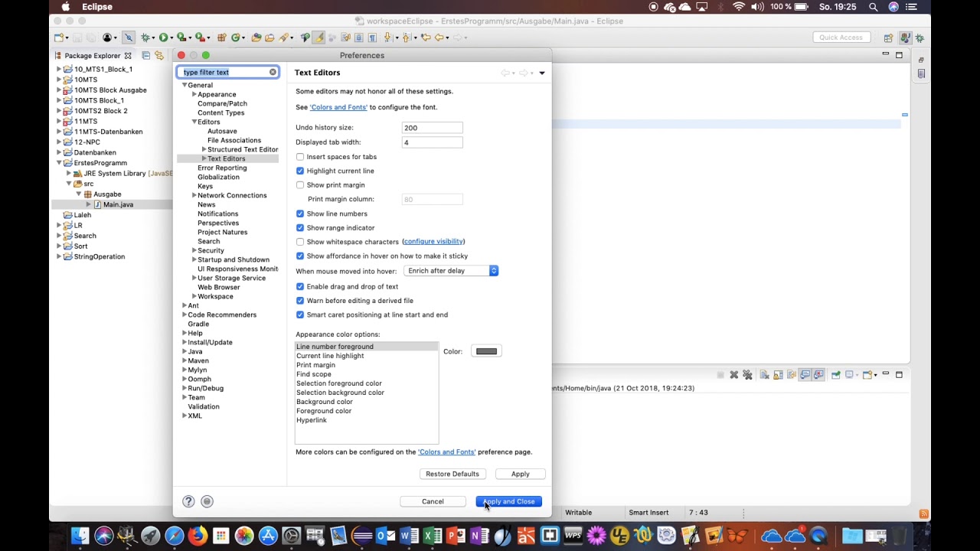
Task: Open Safari from the Dock
Action: pyautogui.click(x=174, y=536)
